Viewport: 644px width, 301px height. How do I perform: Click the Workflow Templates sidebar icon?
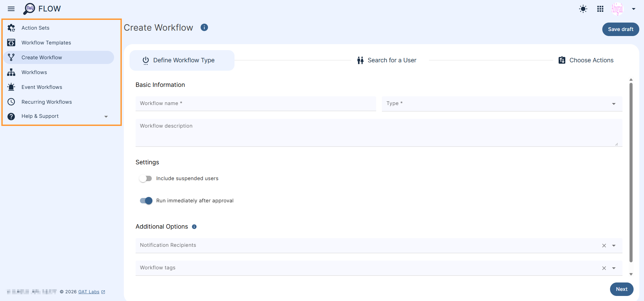[11, 43]
